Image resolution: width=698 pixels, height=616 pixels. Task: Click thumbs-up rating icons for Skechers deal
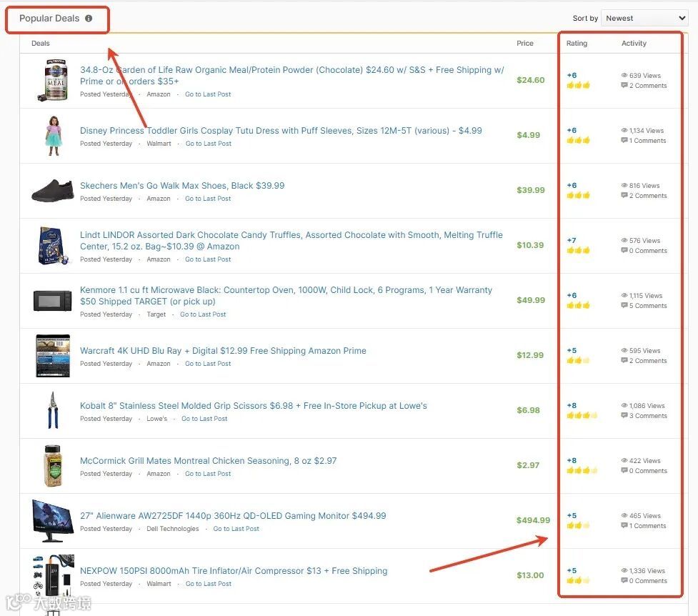pyautogui.click(x=578, y=195)
